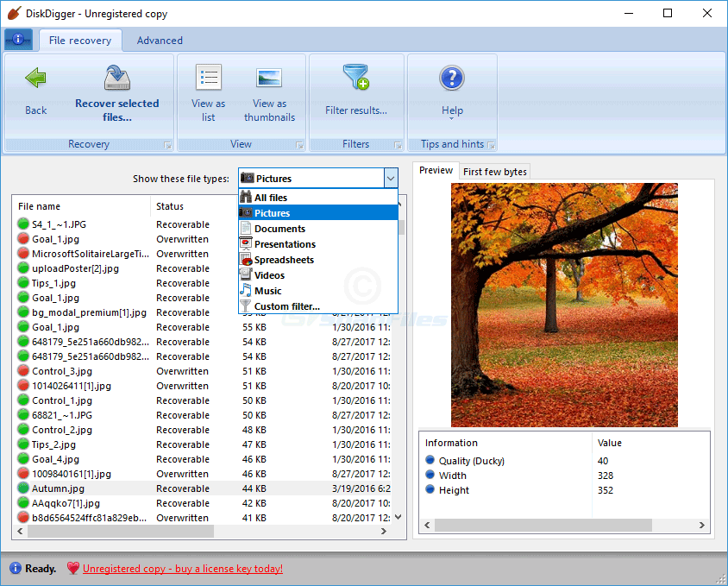Screen dimensions: 728x586
Task: Click the green Back arrow icon
Action: point(35,79)
